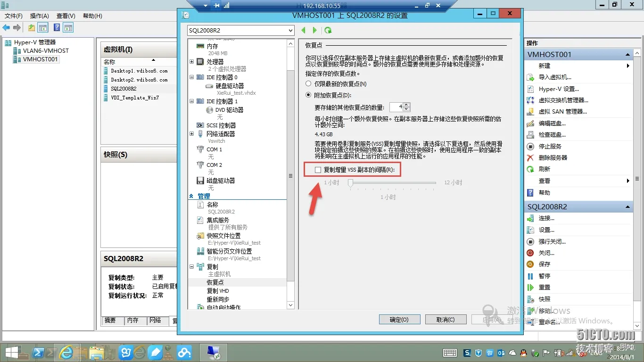Open Internet Explorer from the taskbar
Image resolution: width=644 pixels, height=362 pixels.
pos(67,352)
